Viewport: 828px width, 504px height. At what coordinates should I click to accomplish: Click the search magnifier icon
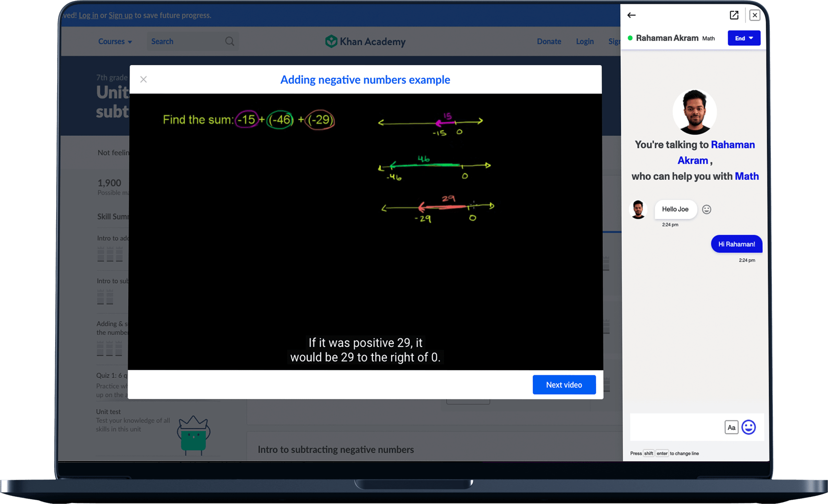point(229,42)
